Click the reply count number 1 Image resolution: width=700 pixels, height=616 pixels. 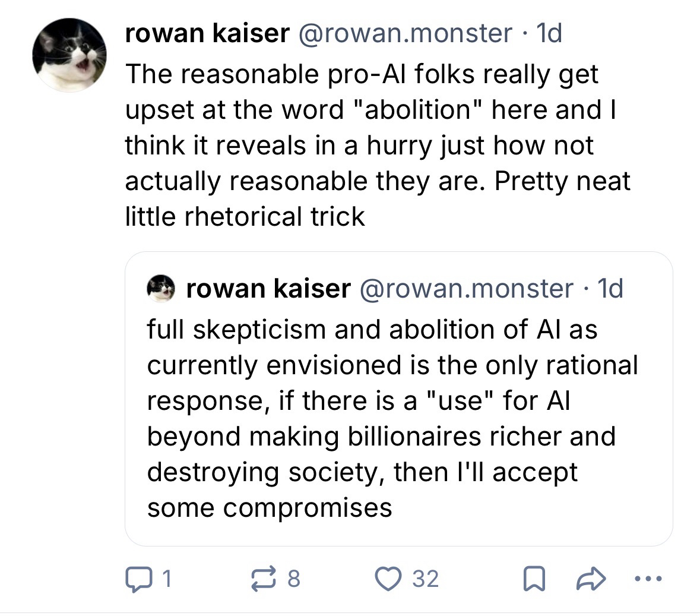167,579
